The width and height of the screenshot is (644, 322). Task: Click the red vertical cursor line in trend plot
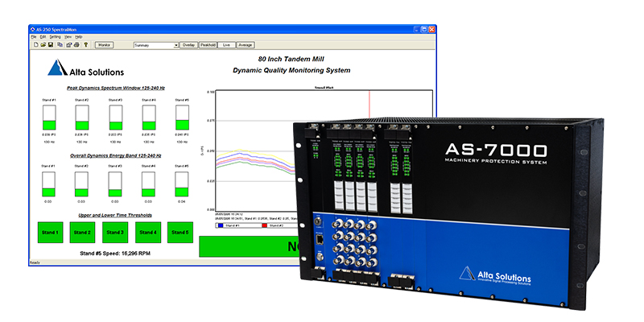pyautogui.click(x=369, y=105)
